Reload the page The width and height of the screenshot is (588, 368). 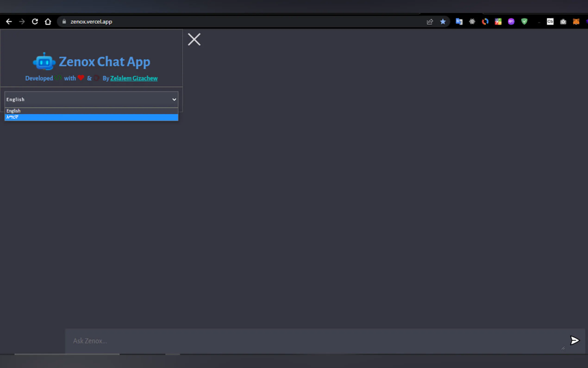pos(35,22)
